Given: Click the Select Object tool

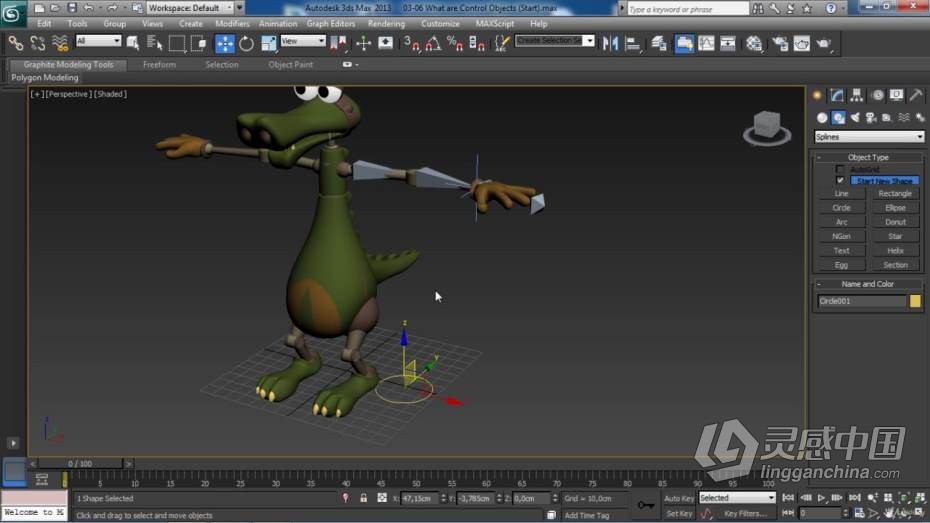Looking at the screenshot, I should (133, 43).
